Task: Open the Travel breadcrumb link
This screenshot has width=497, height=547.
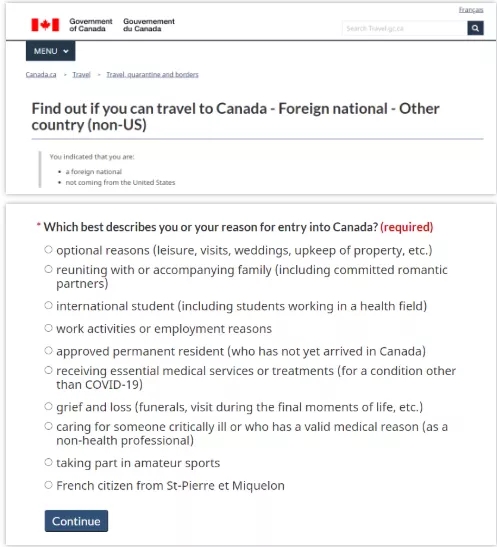Action: [81, 75]
